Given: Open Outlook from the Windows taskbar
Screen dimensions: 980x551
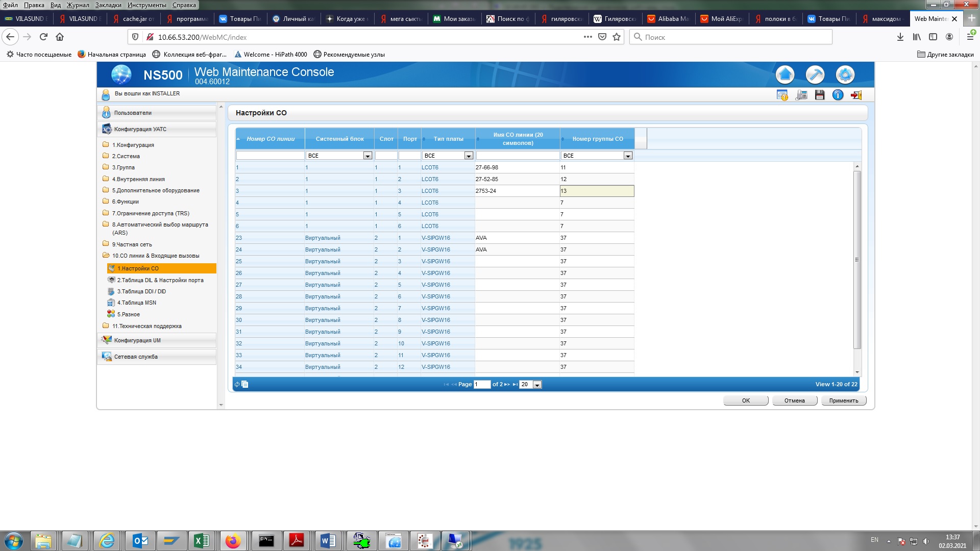Looking at the screenshot, I should click(140, 541).
